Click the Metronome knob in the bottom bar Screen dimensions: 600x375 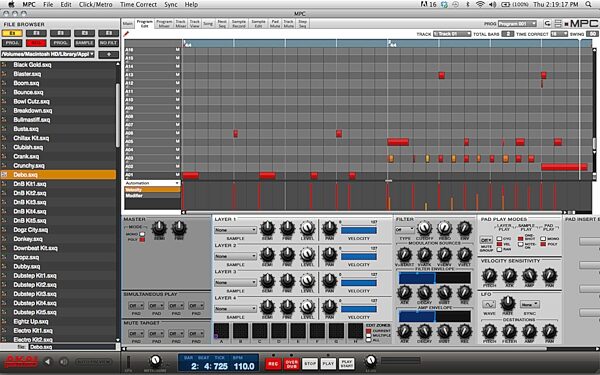pyautogui.click(x=155, y=360)
